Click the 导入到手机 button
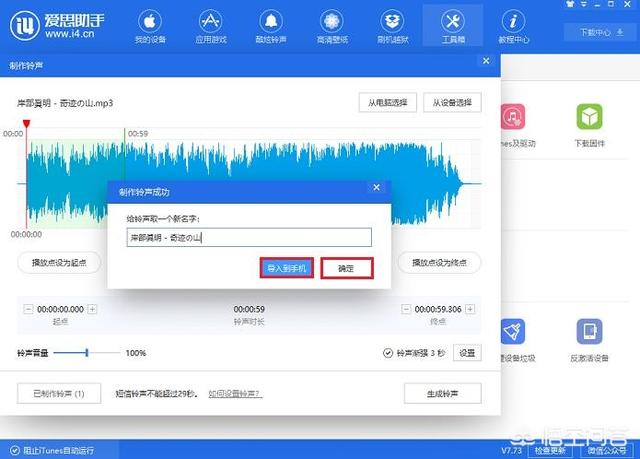 (x=287, y=268)
